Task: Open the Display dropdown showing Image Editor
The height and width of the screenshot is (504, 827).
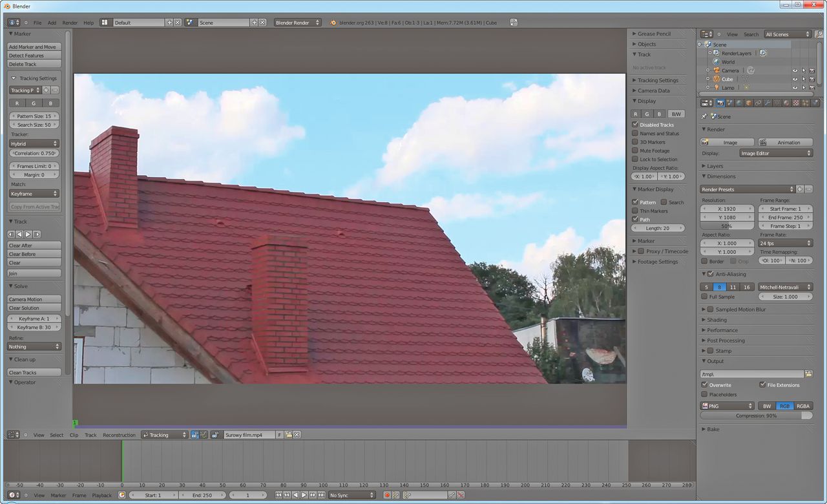Action: [776, 153]
